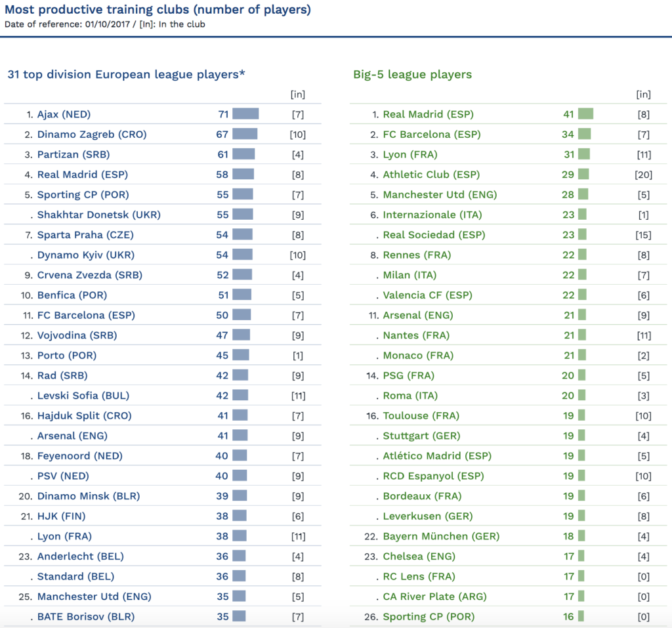Select Manchester Utd (ENG) ranked 25th in European table

click(x=94, y=597)
